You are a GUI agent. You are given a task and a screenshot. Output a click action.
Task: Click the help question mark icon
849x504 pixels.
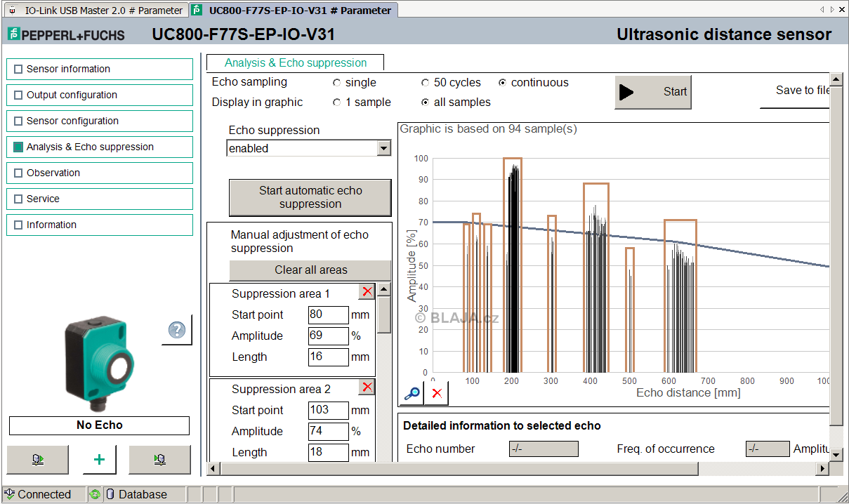point(177,329)
